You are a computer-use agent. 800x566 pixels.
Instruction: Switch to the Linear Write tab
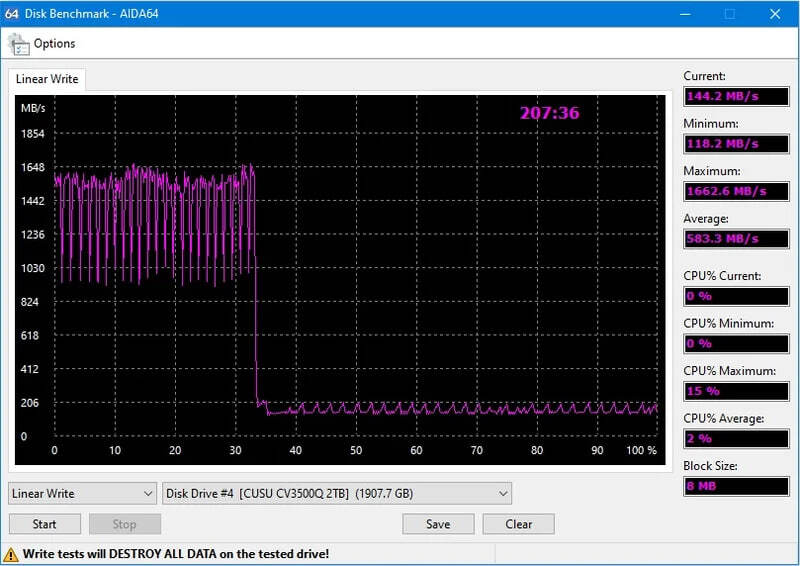[x=47, y=79]
